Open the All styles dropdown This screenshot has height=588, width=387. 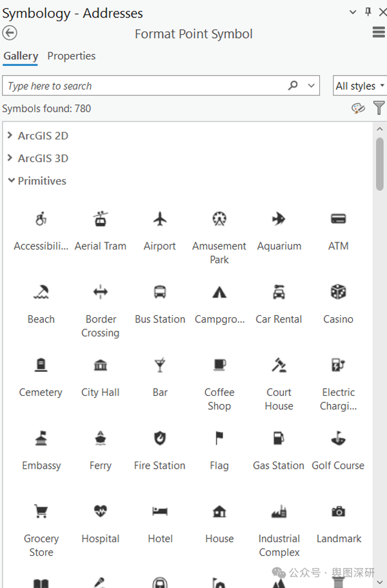pos(360,86)
